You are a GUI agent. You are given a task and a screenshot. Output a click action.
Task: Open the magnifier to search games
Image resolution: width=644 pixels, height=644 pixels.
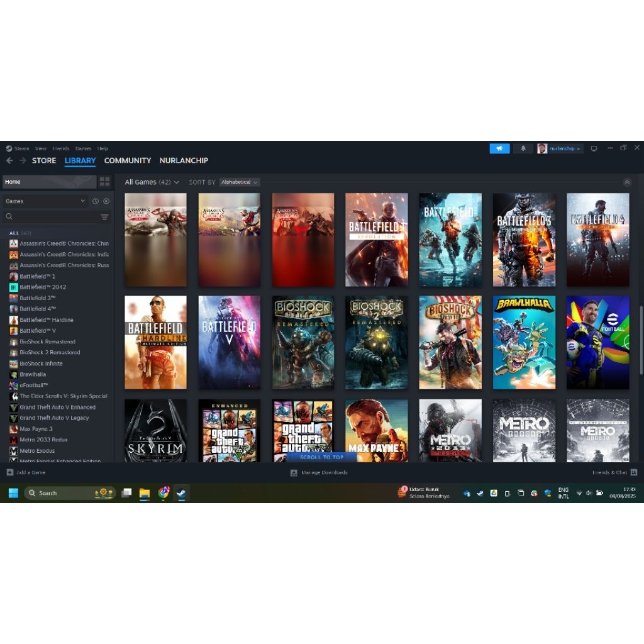[x=9, y=216]
